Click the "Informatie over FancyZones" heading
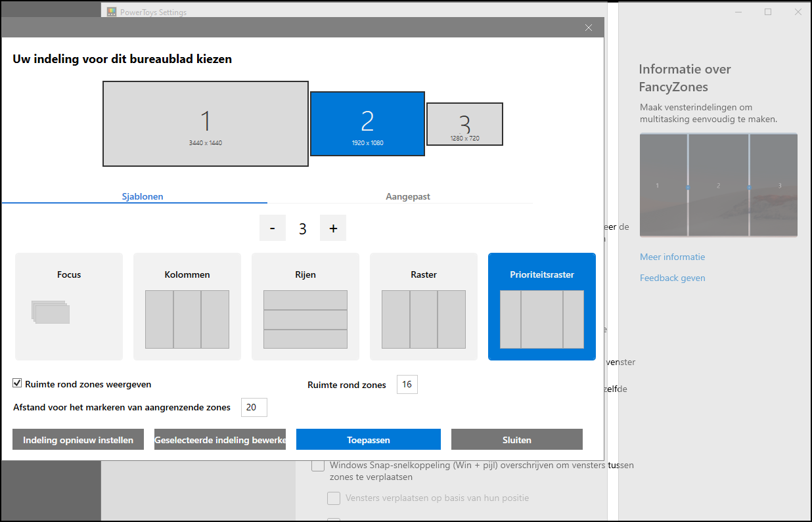This screenshot has width=812, height=522. tap(685, 78)
